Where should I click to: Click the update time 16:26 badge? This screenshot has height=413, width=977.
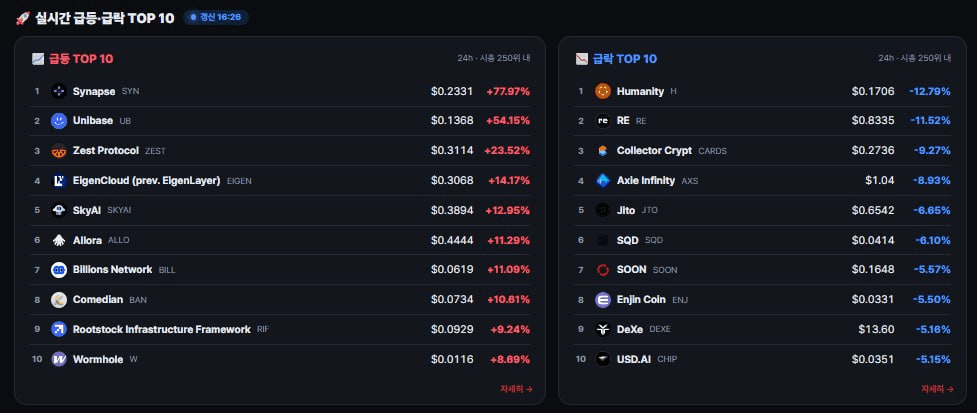216,17
